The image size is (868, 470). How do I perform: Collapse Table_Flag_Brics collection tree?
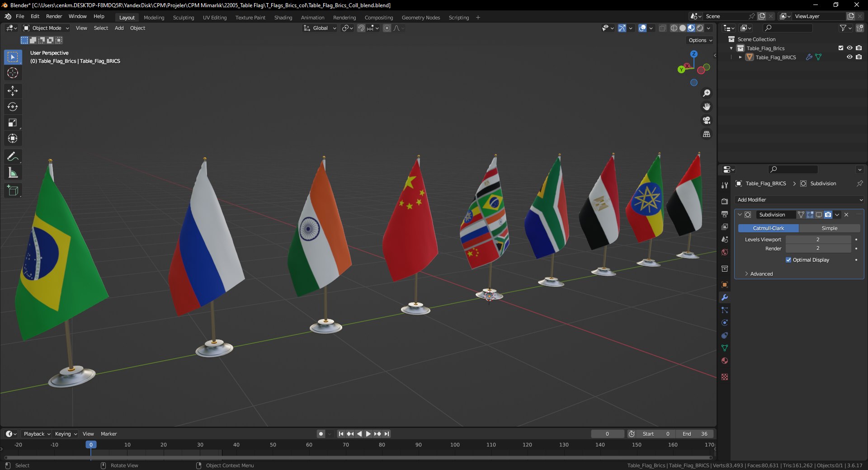point(731,48)
